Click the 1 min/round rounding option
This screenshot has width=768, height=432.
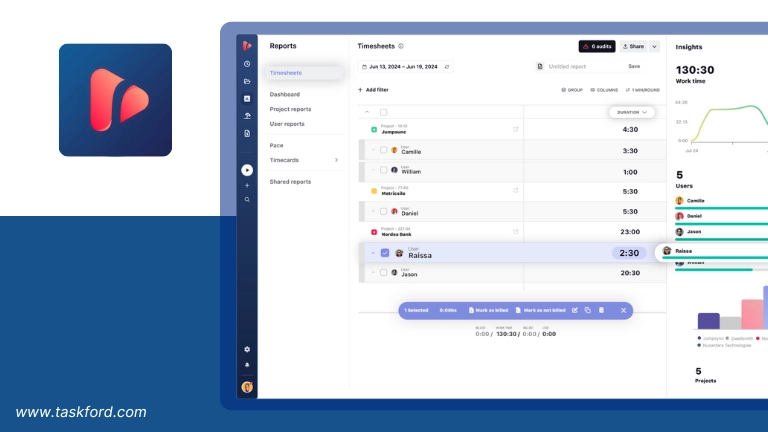click(643, 90)
